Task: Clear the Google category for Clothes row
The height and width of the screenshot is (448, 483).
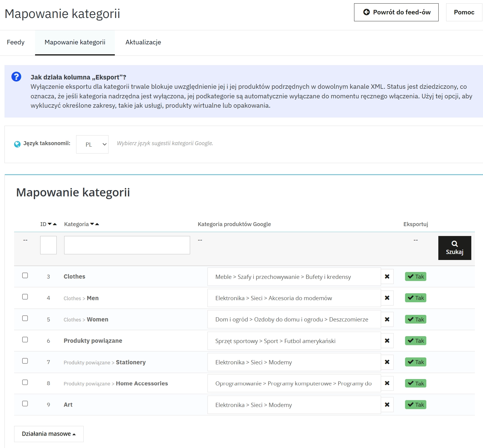Action: pos(387,276)
